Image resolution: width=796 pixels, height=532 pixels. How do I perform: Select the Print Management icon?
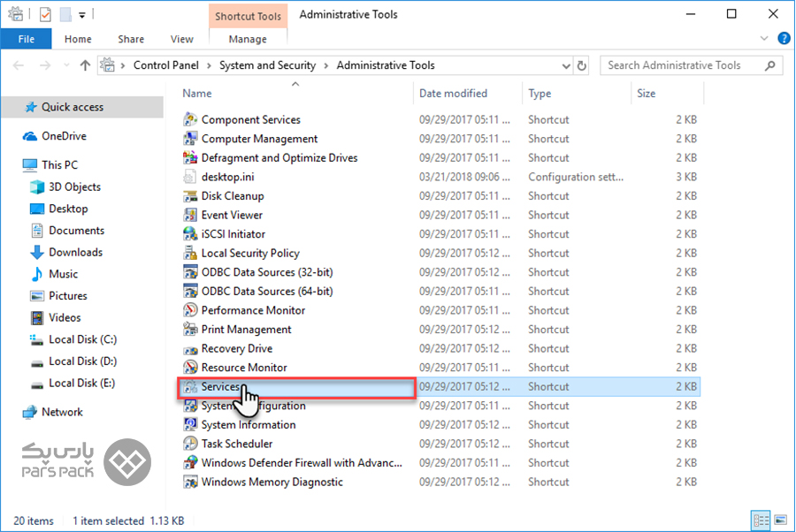(190, 329)
